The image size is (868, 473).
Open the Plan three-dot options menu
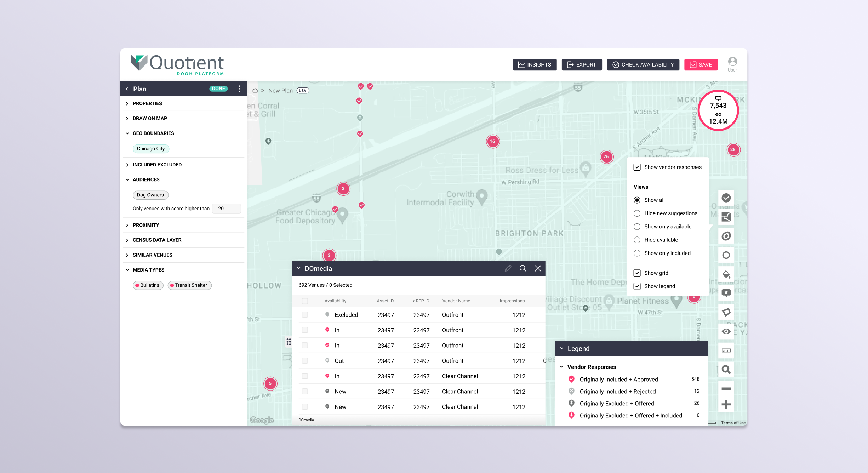pyautogui.click(x=239, y=89)
